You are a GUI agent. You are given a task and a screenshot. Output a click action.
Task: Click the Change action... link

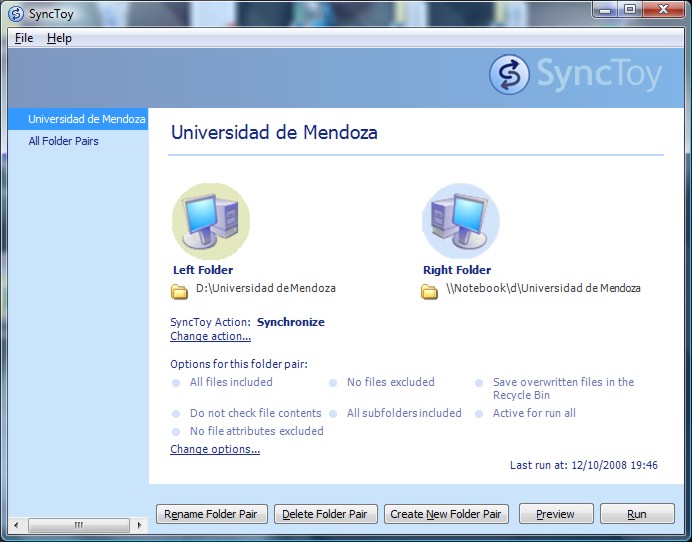(211, 336)
